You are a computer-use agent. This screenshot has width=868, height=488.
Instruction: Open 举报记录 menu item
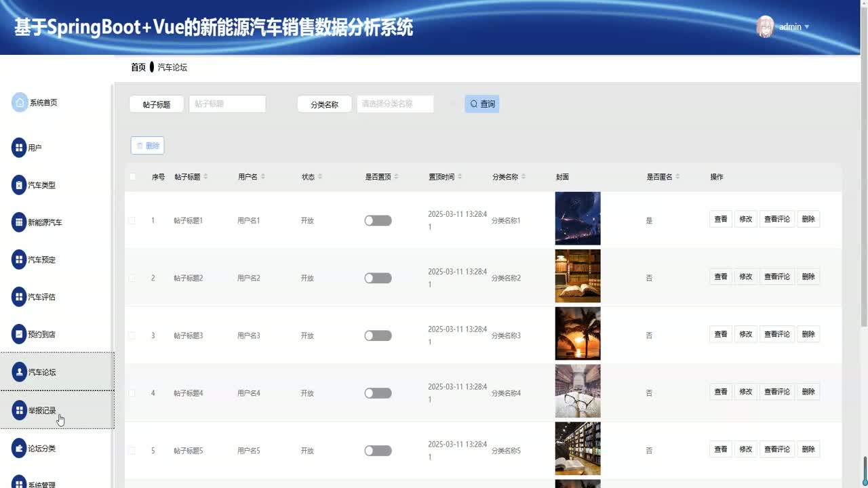pos(57,410)
